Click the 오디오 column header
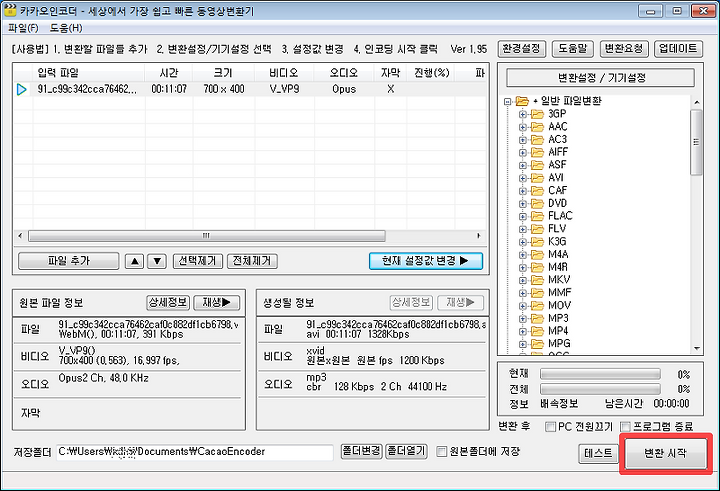Viewport: 720px width, 491px height. coord(344,73)
